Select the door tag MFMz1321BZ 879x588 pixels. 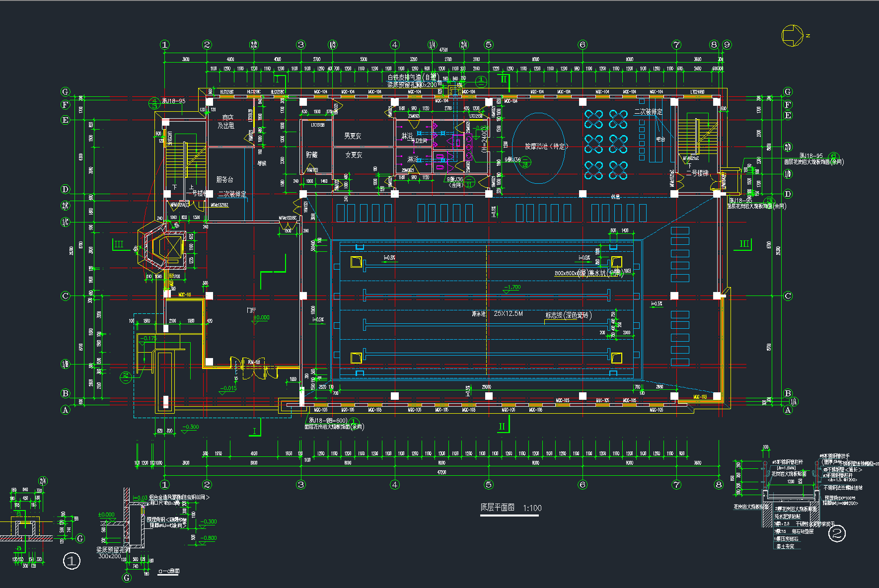(x=220, y=205)
